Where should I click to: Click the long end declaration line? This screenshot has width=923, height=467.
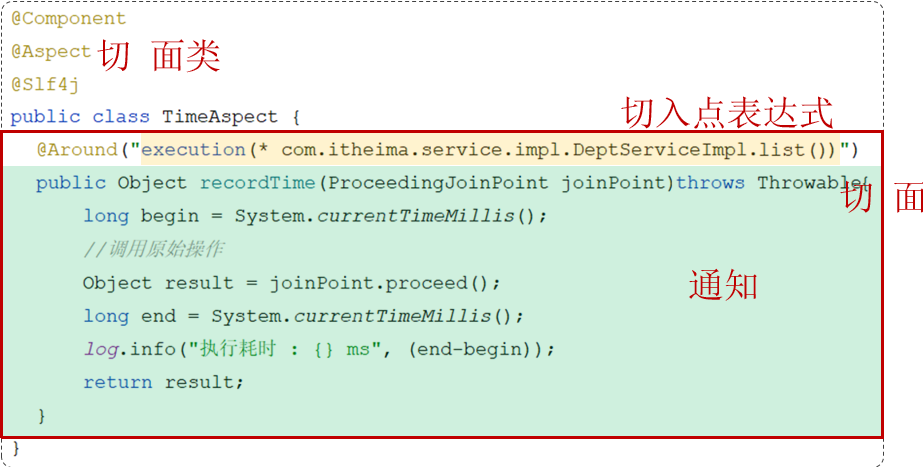303,316
